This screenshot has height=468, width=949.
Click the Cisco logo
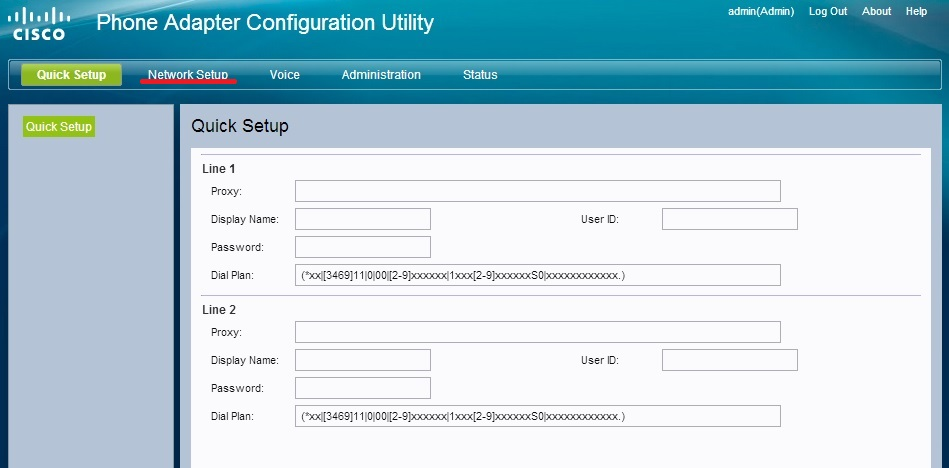pyautogui.click(x=39, y=24)
